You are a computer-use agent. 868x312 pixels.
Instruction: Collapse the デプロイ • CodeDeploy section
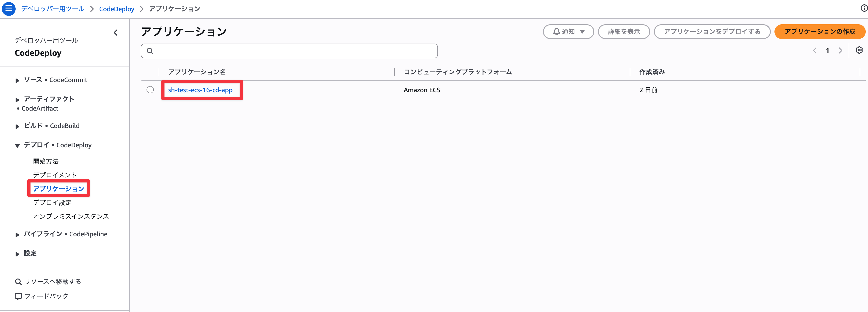click(x=17, y=145)
